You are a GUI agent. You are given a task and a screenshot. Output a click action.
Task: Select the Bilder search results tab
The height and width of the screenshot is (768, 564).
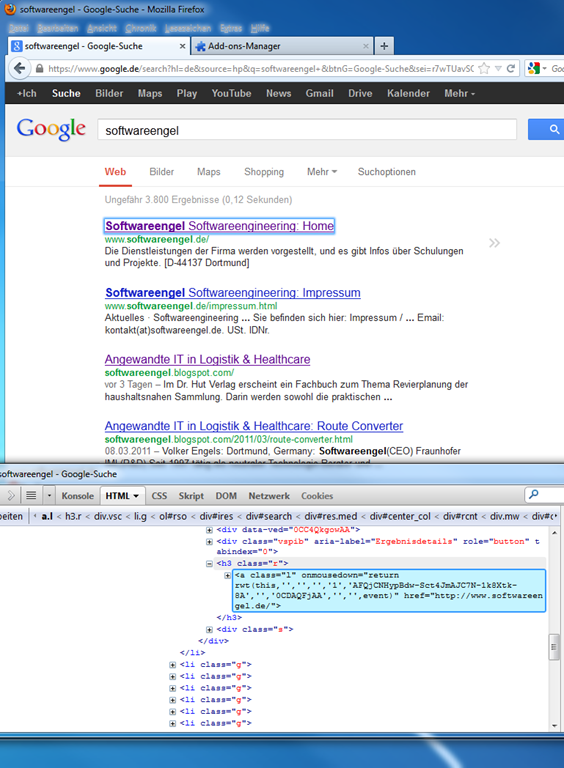tap(162, 172)
